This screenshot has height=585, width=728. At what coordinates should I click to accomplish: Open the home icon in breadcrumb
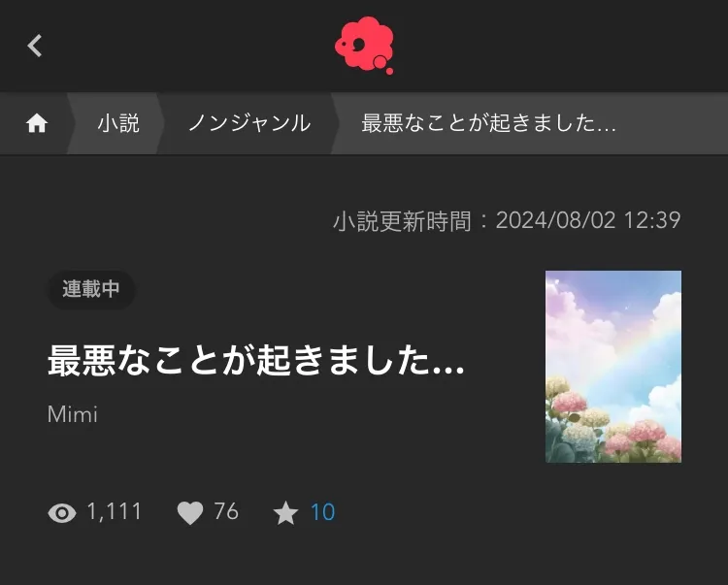pos(37,123)
